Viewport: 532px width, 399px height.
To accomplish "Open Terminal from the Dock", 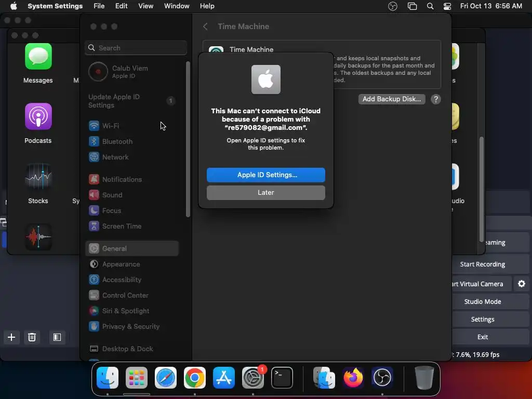I will click(282, 378).
